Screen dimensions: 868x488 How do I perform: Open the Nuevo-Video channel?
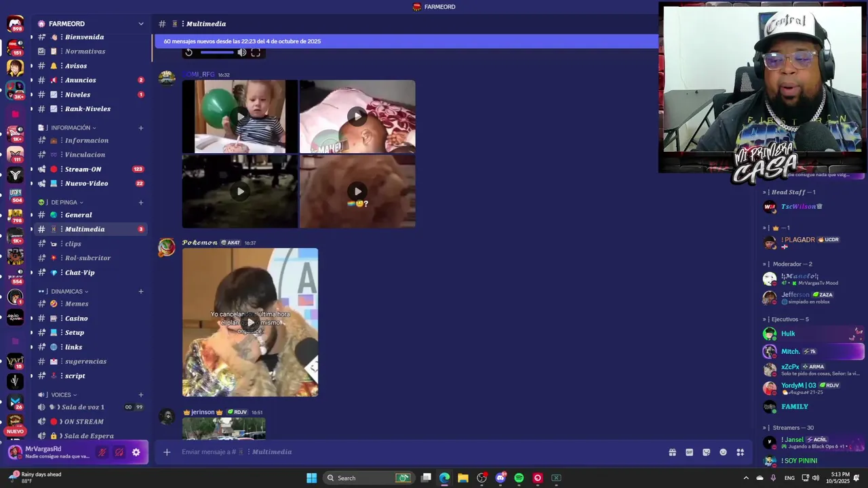tap(91, 183)
